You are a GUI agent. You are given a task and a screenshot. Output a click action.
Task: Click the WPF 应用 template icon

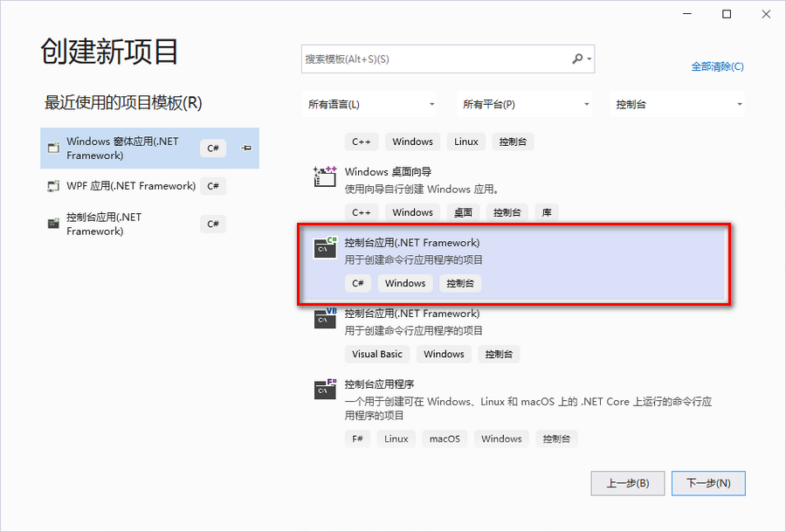pyautogui.click(x=53, y=186)
